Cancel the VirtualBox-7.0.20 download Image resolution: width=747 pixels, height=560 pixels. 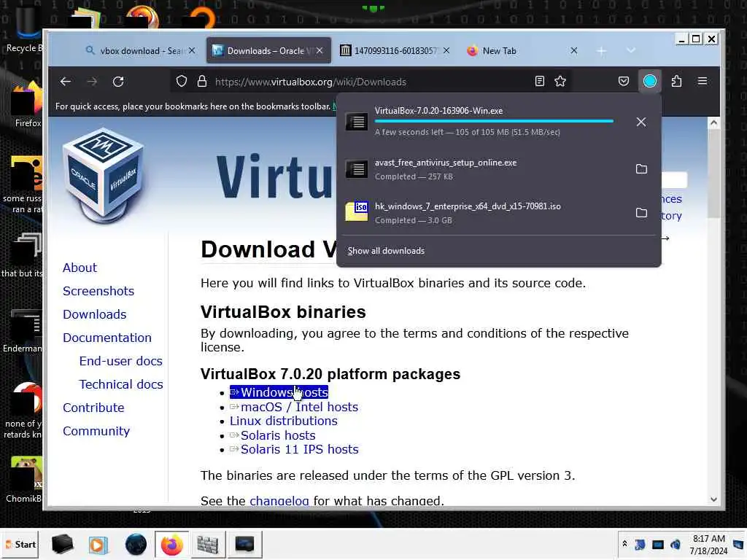click(641, 122)
